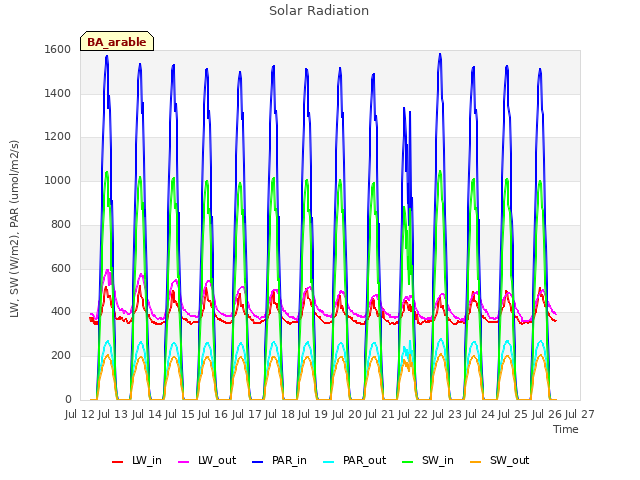Viewport: 640px width, 480px height.
Task: Click the Jul 26 x-axis tick label
Action: (x=547, y=414)
